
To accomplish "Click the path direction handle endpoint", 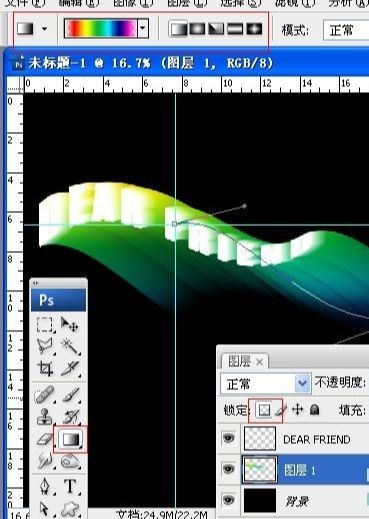I will (245, 206).
